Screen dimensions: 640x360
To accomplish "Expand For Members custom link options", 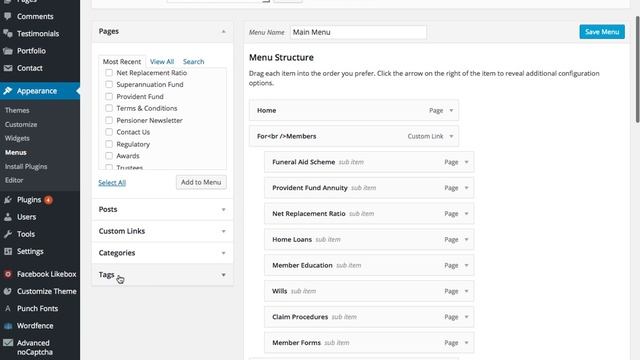I will point(451,136).
